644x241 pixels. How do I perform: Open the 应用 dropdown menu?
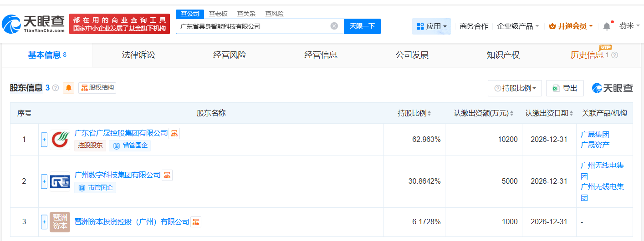(431, 26)
